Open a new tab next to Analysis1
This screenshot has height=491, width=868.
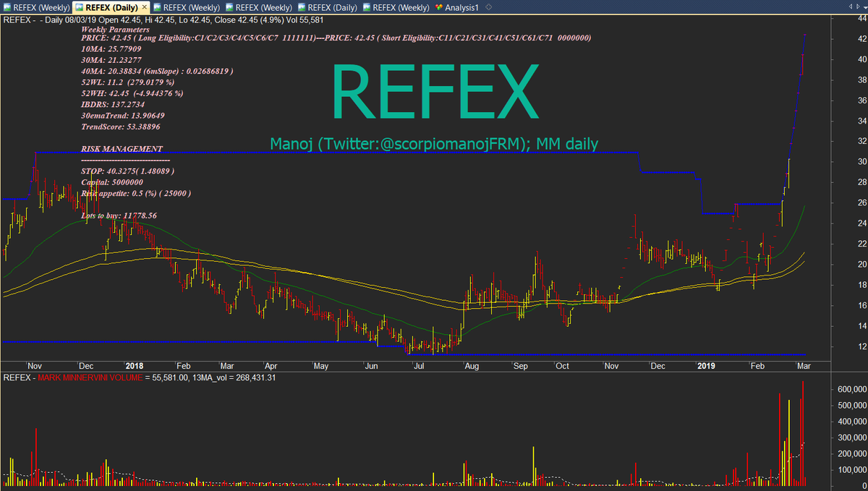(x=489, y=7)
